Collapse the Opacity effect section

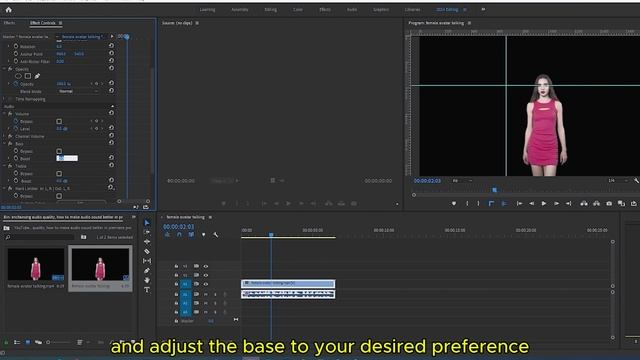click(4, 69)
